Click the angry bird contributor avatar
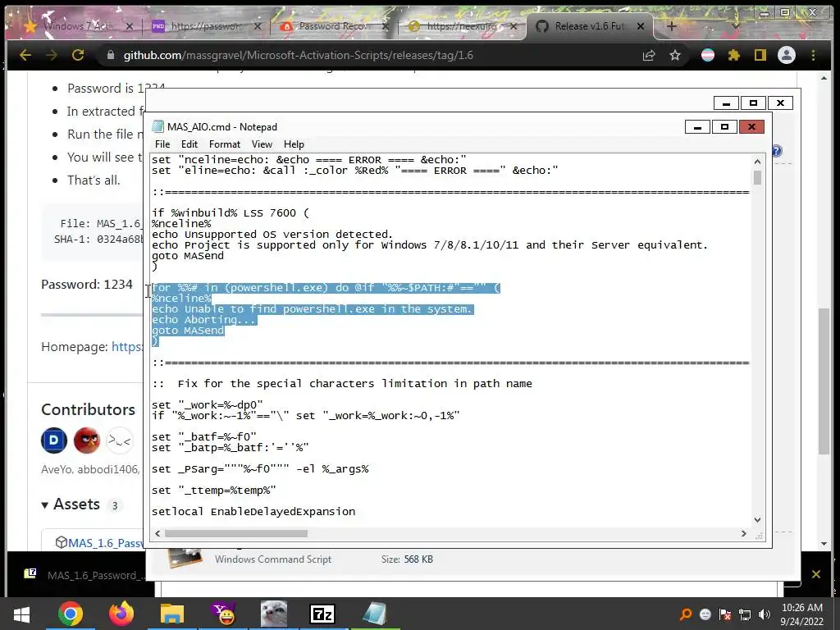The width and height of the screenshot is (840, 630). tap(87, 441)
